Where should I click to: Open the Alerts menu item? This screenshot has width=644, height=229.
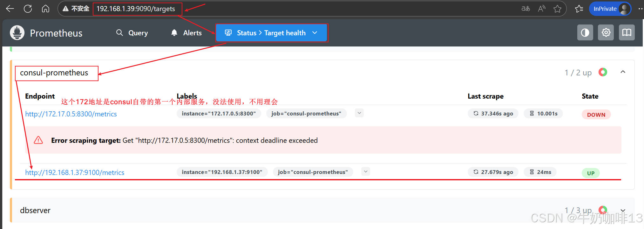pyautogui.click(x=186, y=33)
